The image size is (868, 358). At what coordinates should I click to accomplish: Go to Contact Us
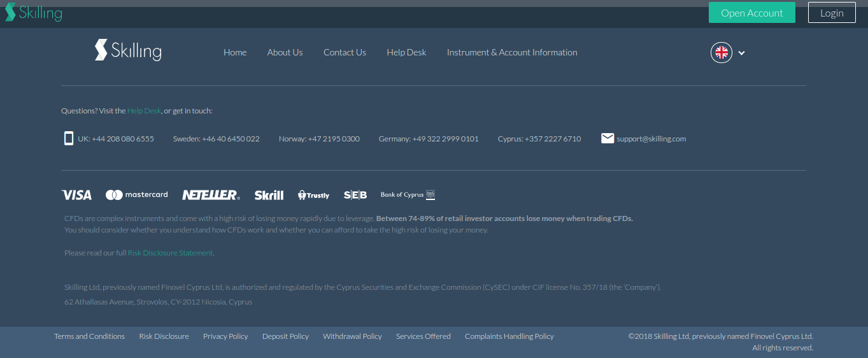pyautogui.click(x=345, y=52)
